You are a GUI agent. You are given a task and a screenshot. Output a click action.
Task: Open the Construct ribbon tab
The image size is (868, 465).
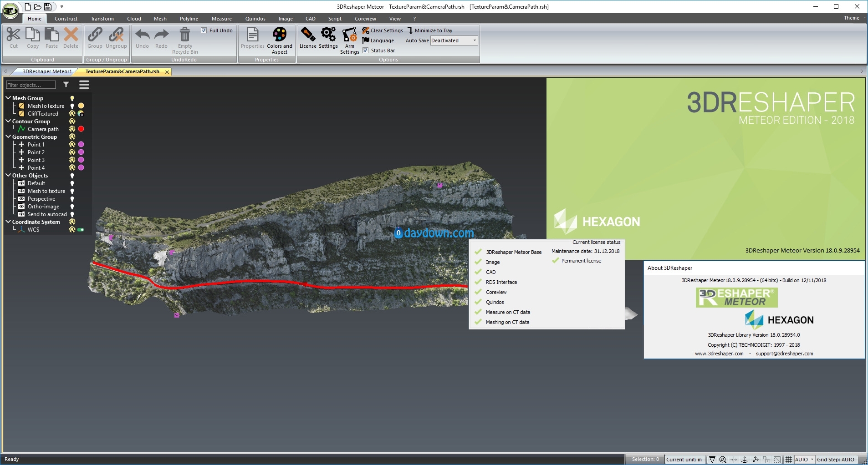66,19
